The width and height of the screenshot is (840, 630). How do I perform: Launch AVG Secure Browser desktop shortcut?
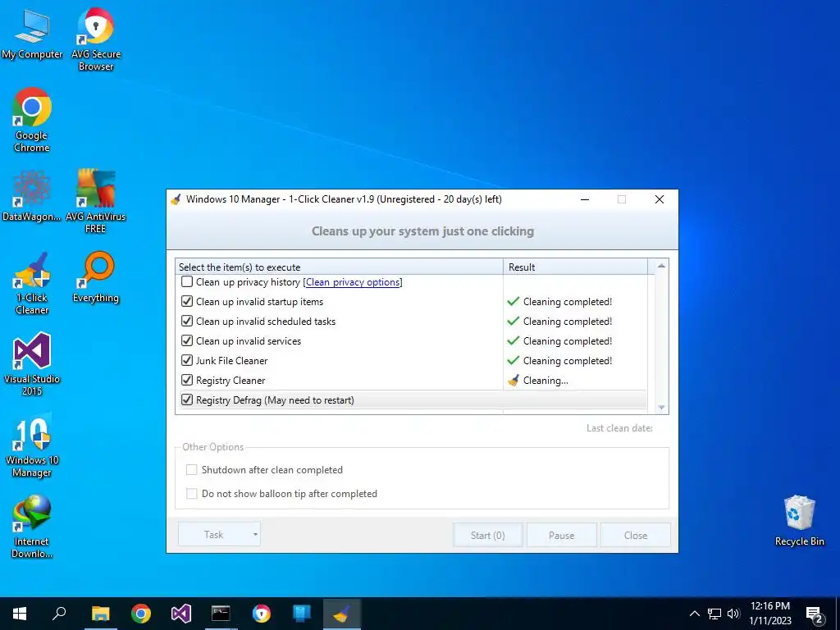(x=96, y=39)
